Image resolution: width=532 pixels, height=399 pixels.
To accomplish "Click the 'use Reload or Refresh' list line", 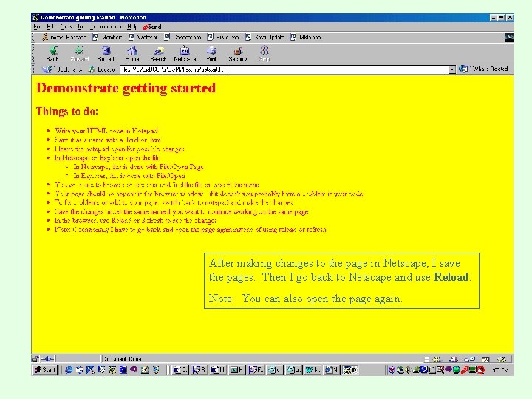I will 136,220.
